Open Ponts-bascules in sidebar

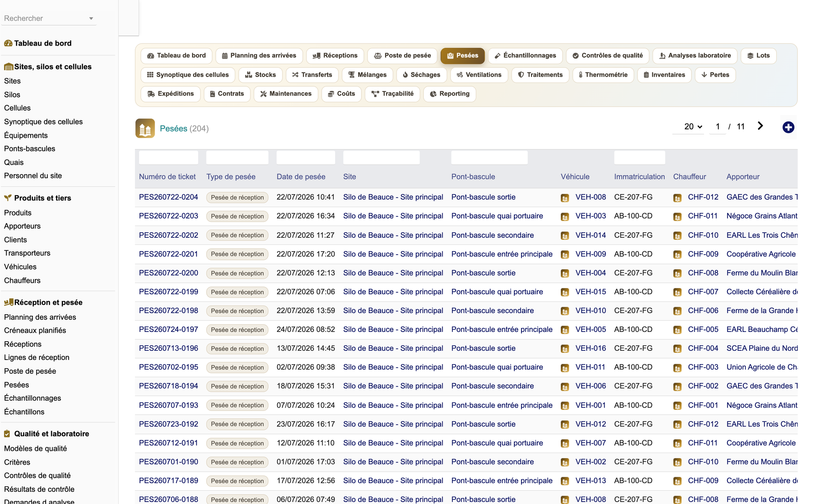coord(29,149)
